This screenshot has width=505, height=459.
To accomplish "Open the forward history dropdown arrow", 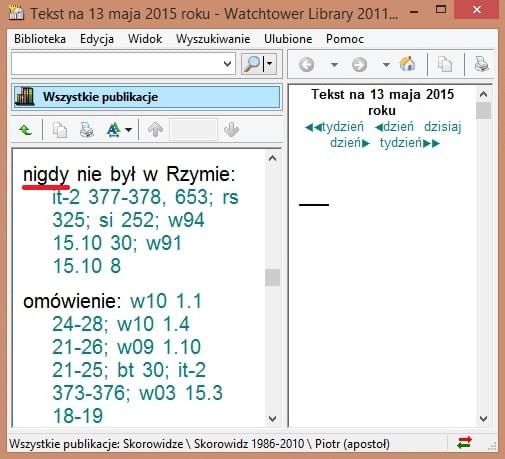I will 386,64.
